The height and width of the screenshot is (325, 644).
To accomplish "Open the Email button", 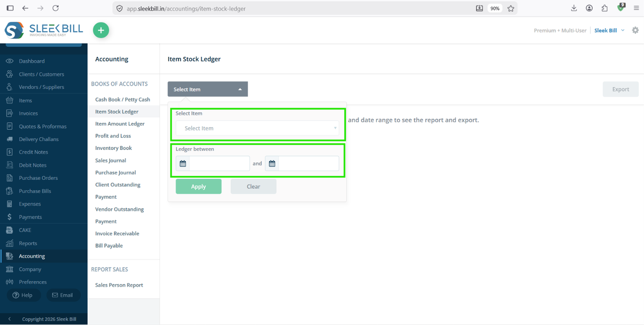I will tap(63, 295).
